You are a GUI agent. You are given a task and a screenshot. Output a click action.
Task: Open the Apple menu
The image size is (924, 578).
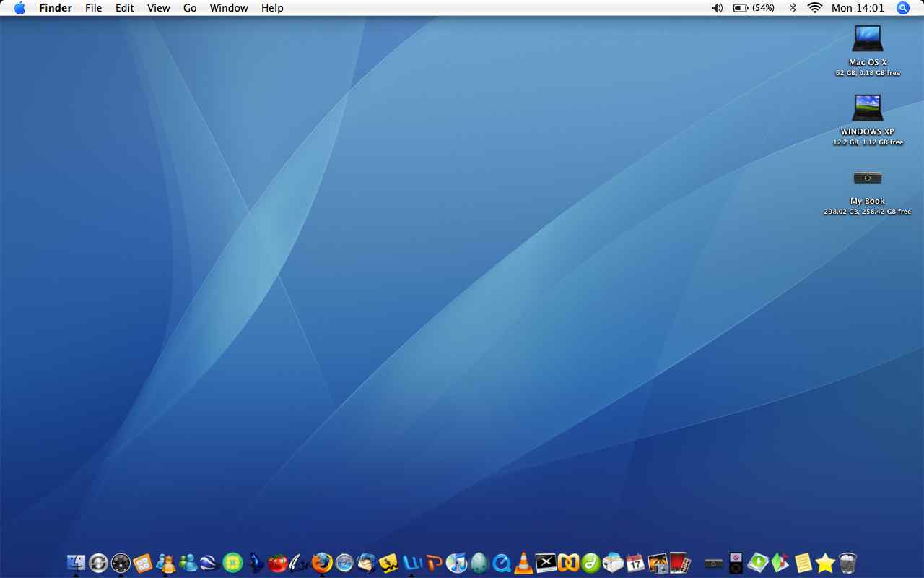19,8
